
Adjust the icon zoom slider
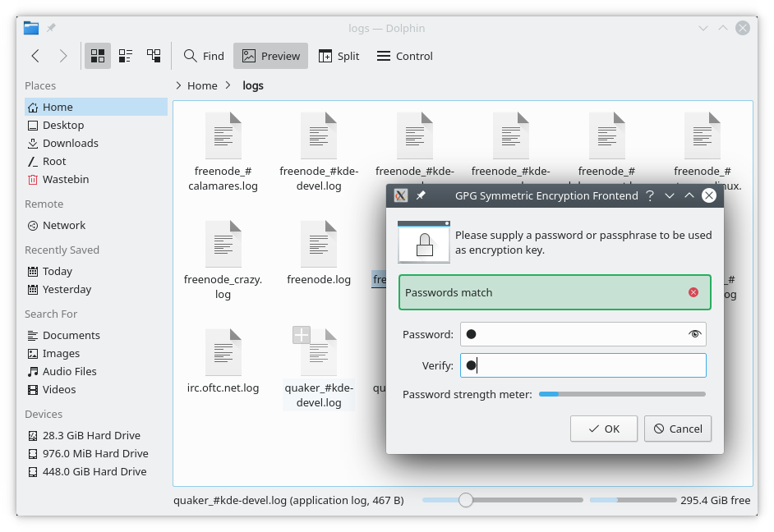[466, 500]
